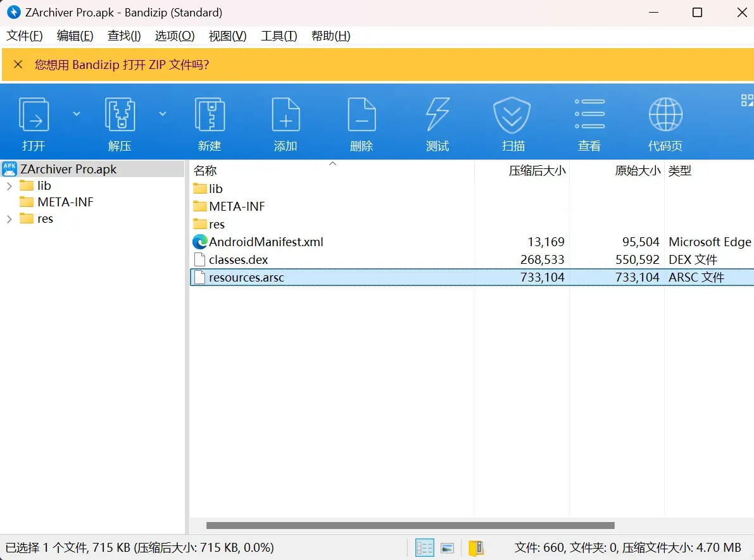Click the yellow archive icon in status bar
The image size is (754, 560).
pos(476,547)
